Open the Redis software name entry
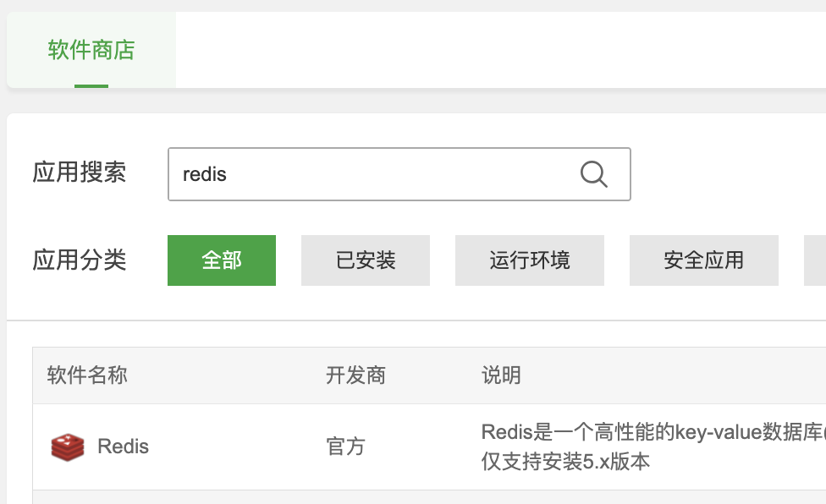 coord(124,446)
